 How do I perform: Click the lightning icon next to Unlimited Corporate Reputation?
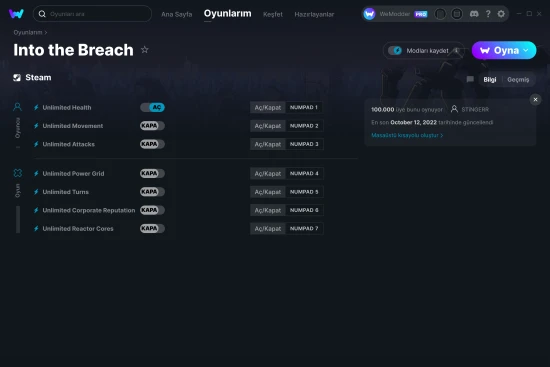click(36, 210)
